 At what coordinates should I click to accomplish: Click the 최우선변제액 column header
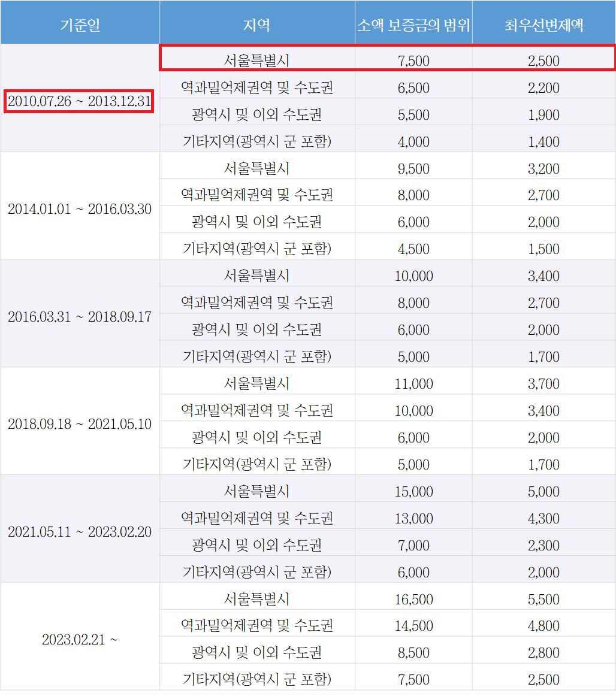(x=543, y=22)
